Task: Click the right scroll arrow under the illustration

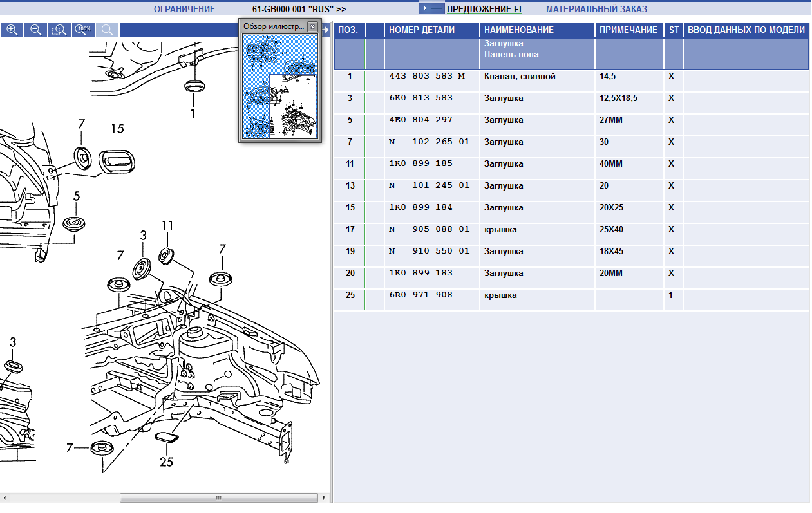Action: [324, 498]
